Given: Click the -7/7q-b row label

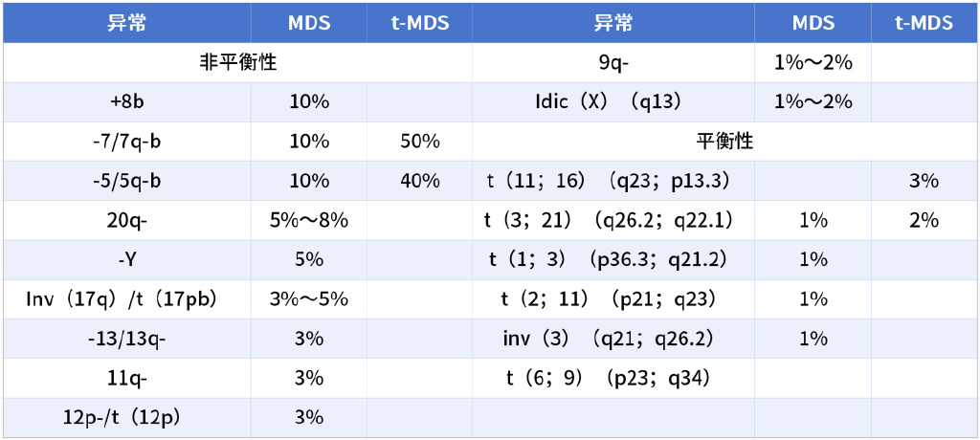Looking at the screenshot, I should [x=127, y=142].
